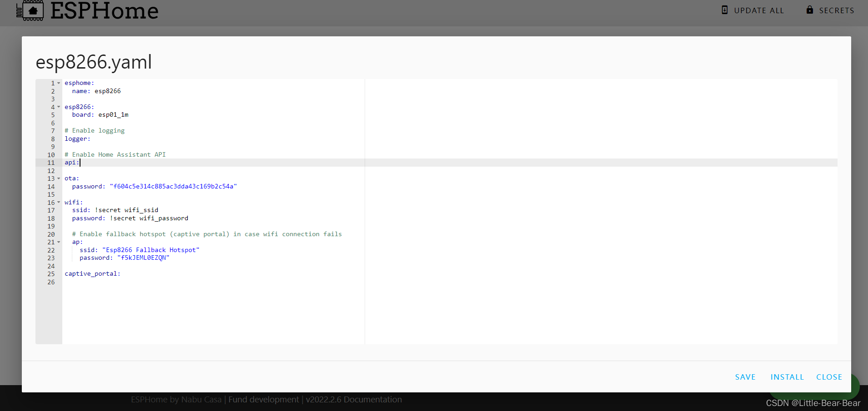This screenshot has height=411, width=868.
Task: Click the 'captive_portal:' line
Action: [92, 274]
